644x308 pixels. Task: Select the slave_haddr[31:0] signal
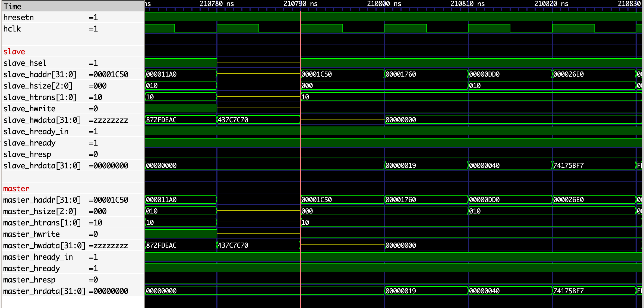(x=40, y=74)
